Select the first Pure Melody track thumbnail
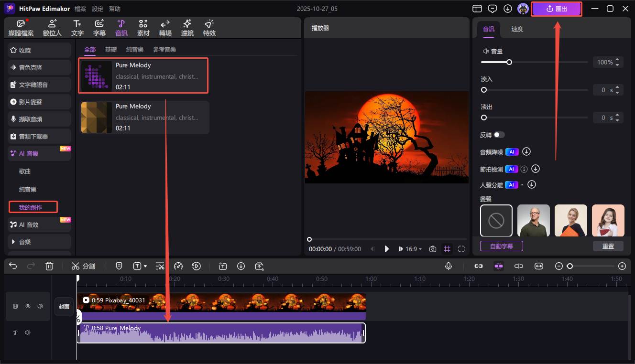Screen dimensions: 635x364 pyautogui.click(x=96, y=76)
